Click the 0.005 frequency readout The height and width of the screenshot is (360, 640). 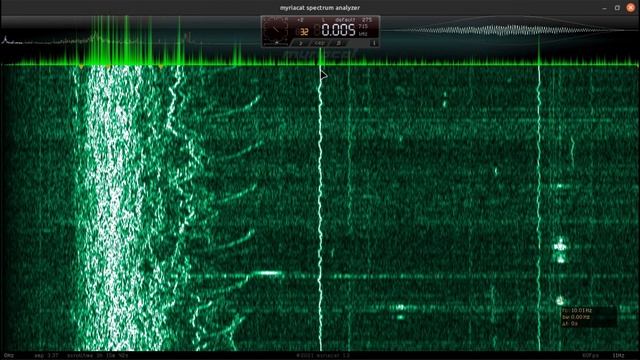pyautogui.click(x=338, y=30)
